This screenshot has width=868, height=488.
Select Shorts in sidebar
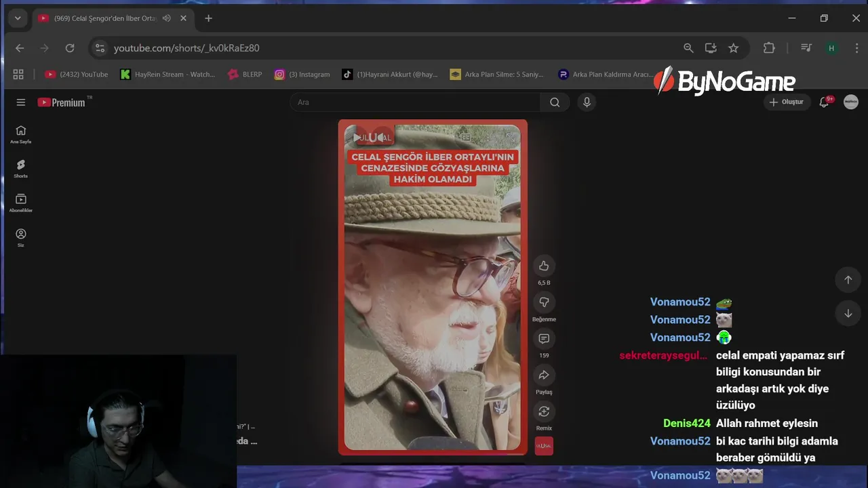tap(21, 169)
